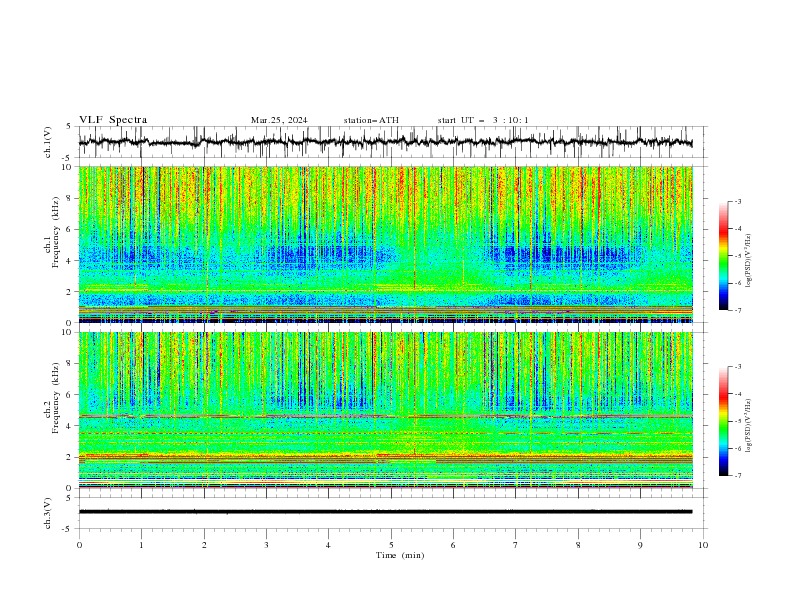Click the 'VLF Spectra' title text
The width and height of the screenshot is (792, 612).
(x=113, y=120)
